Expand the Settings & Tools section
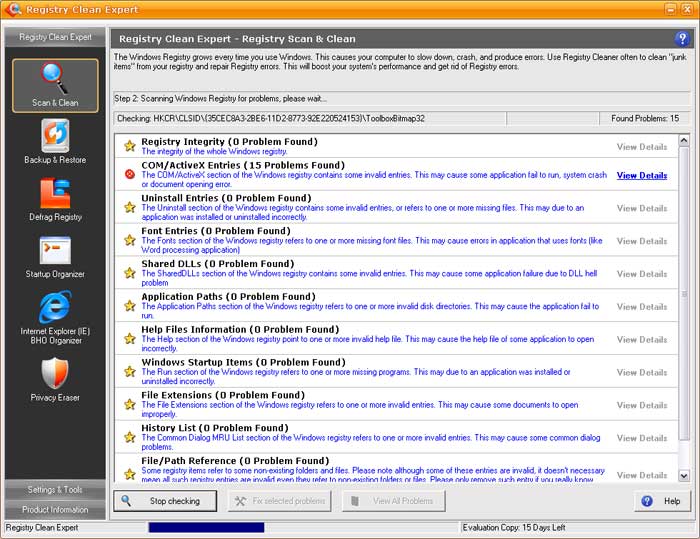The image size is (700, 539). point(55,489)
